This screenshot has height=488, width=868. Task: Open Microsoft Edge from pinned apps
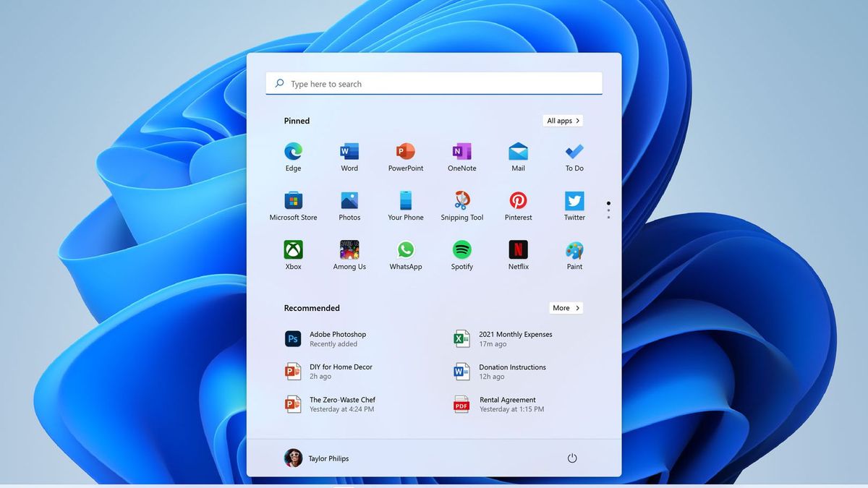point(293,152)
